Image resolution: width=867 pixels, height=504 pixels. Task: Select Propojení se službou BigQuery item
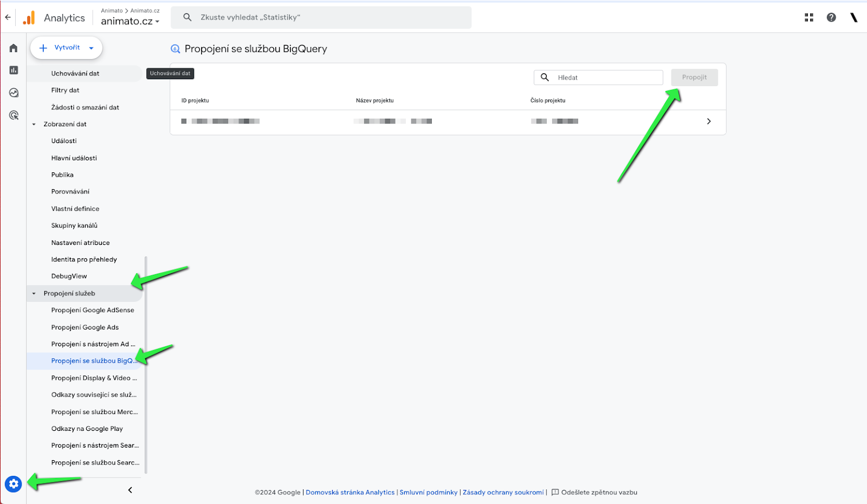click(85, 361)
